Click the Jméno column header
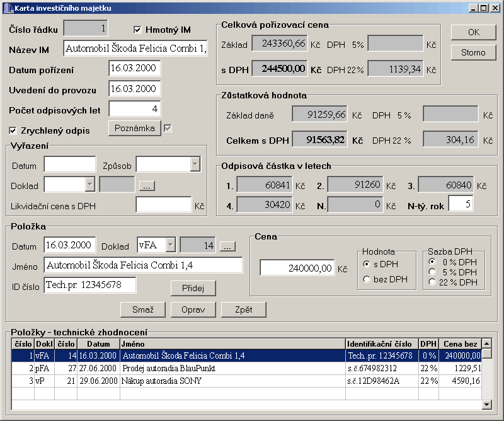Image resolution: width=504 pixels, height=421 pixels. [x=232, y=344]
